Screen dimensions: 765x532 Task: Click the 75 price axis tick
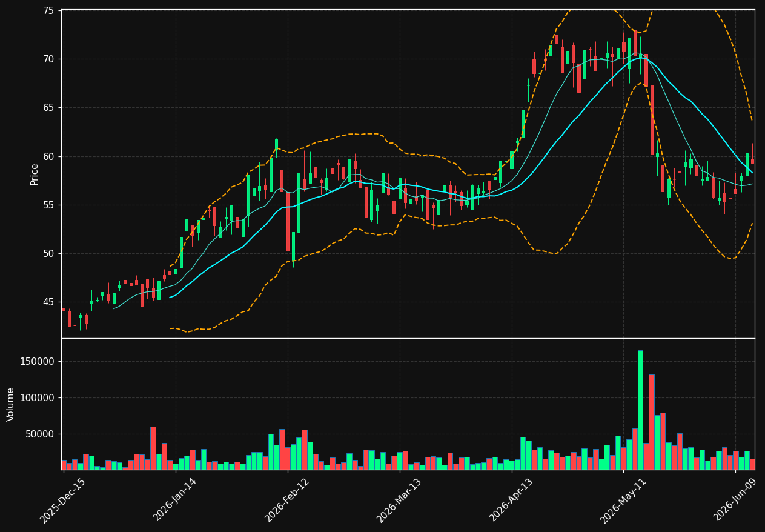point(48,10)
